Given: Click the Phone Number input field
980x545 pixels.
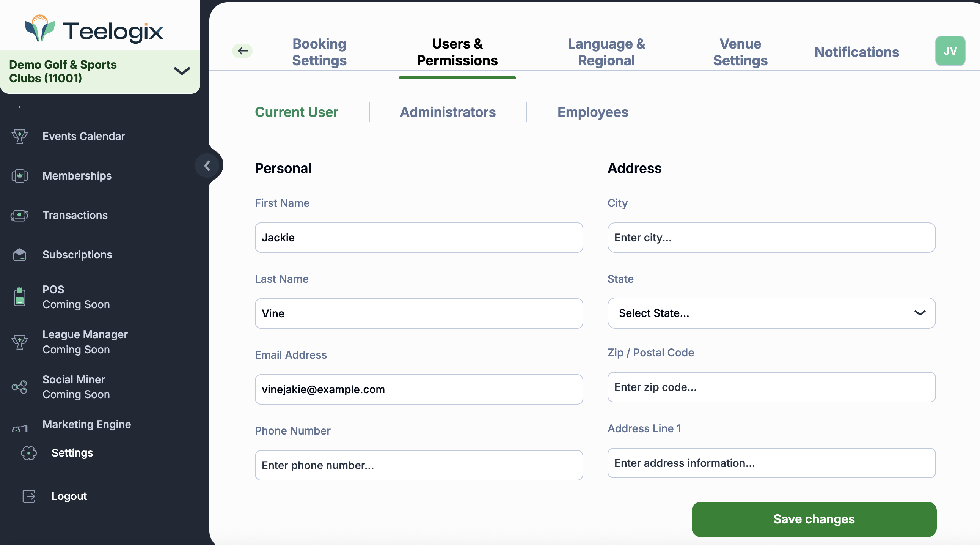Looking at the screenshot, I should (x=418, y=465).
